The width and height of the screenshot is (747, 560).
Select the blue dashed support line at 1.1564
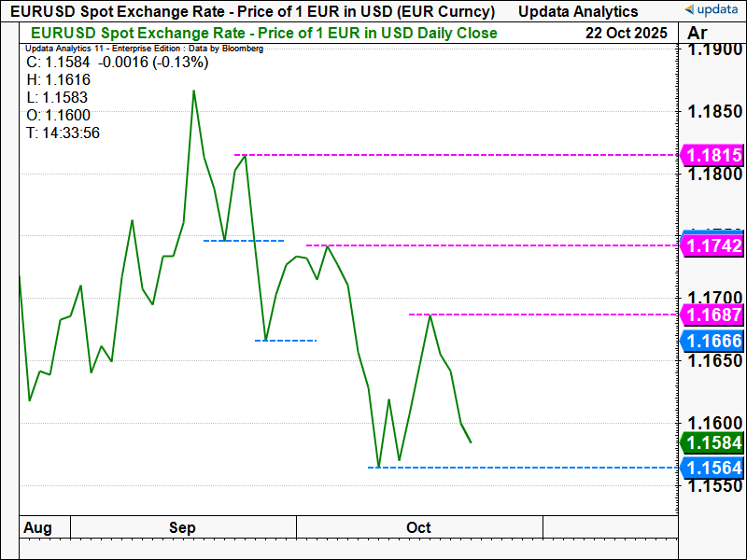click(523, 468)
